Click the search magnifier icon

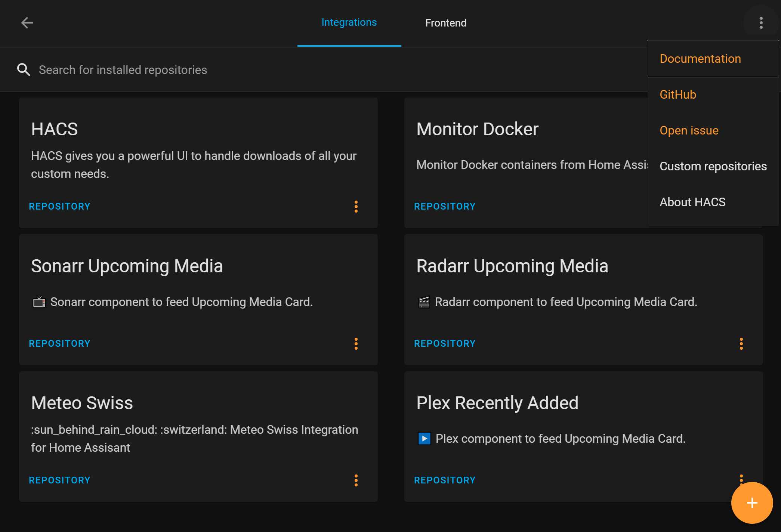tap(24, 70)
